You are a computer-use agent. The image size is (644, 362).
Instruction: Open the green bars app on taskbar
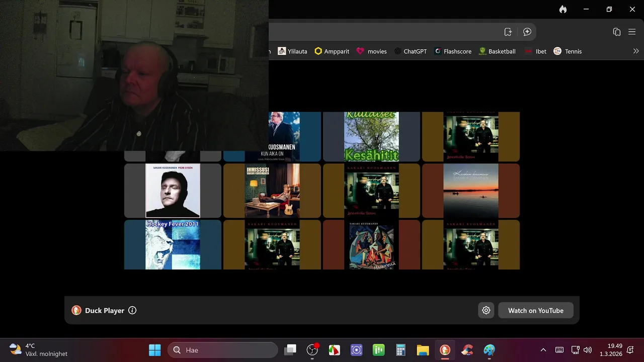[x=379, y=350]
